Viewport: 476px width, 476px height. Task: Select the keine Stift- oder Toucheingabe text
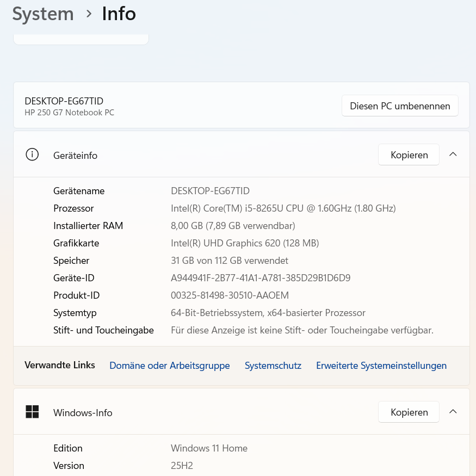[302, 330]
